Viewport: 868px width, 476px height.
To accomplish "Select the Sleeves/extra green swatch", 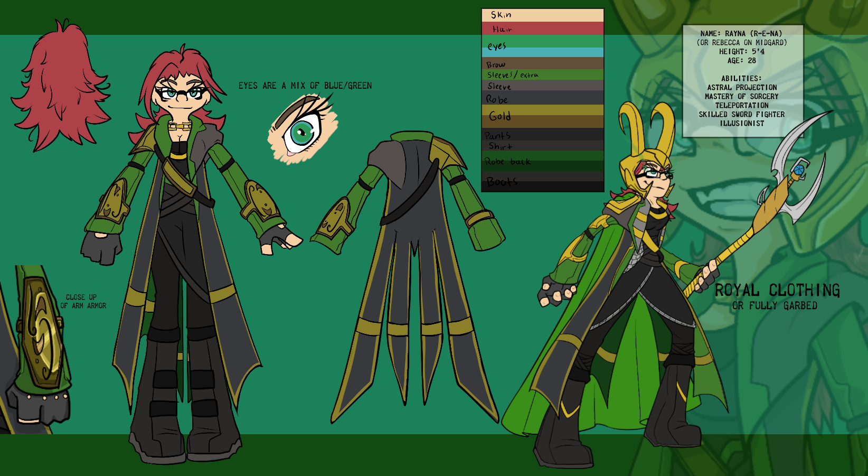I will (543, 74).
